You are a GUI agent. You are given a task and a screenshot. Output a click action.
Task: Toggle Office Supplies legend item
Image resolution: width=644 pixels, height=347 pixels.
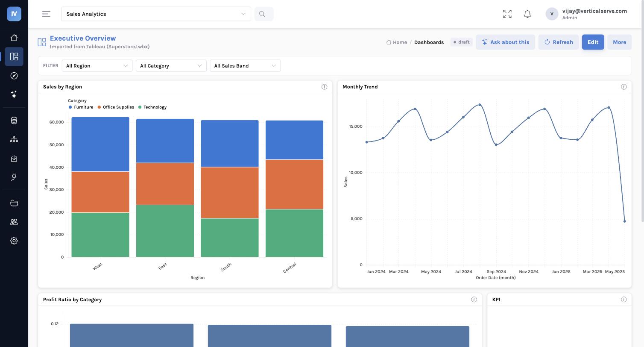click(x=116, y=107)
